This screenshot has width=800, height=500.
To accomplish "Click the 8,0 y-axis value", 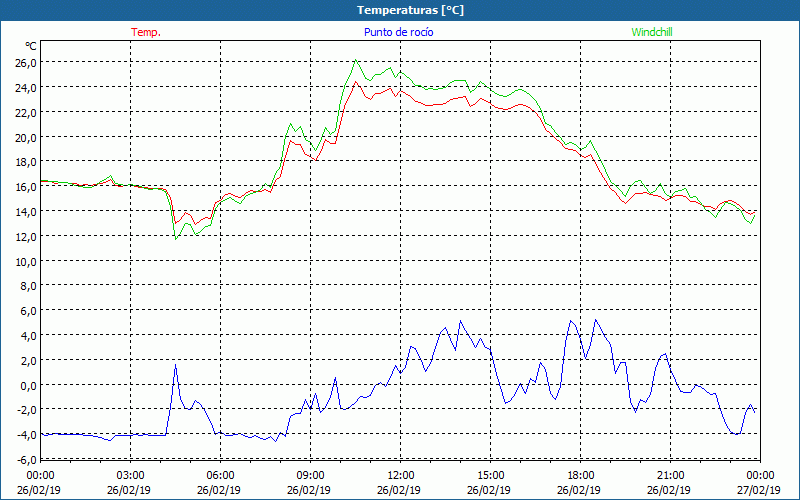I will [x=28, y=286].
